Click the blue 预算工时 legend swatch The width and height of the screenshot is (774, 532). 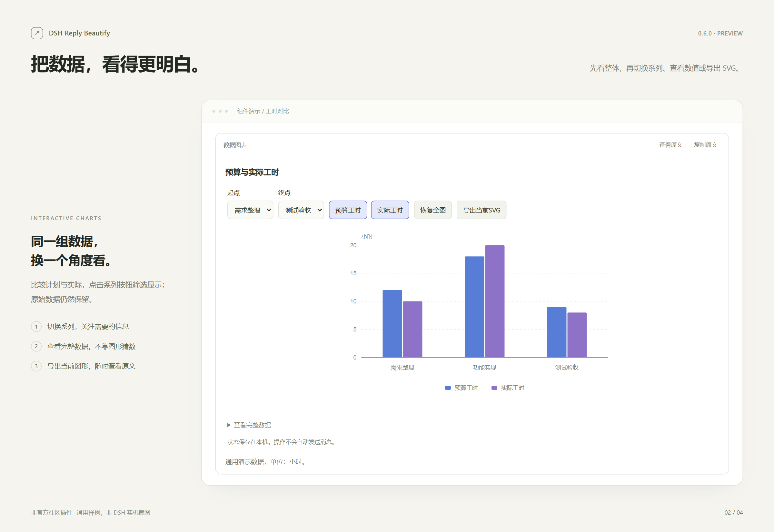click(448, 388)
